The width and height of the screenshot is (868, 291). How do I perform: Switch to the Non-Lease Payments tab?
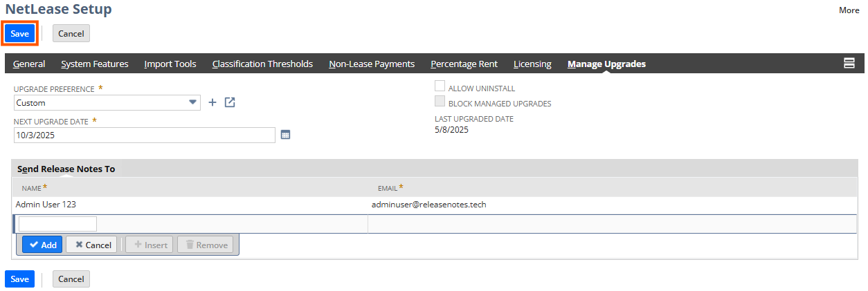(372, 64)
